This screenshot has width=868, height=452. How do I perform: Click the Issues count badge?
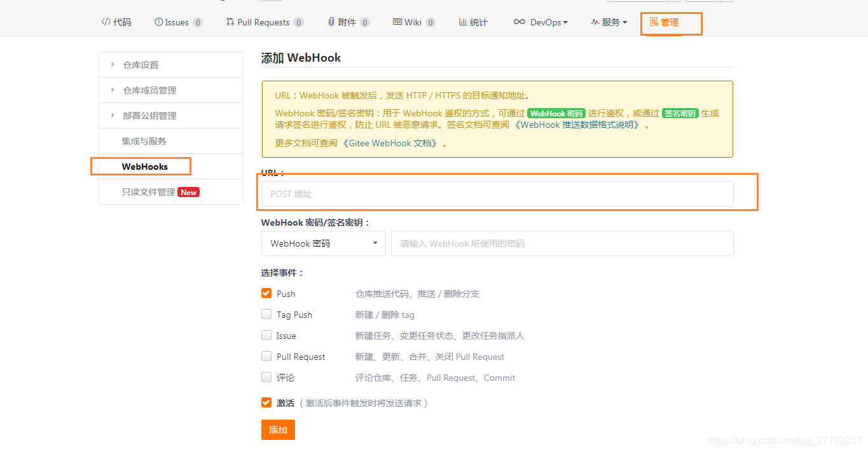[x=198, y=22]
